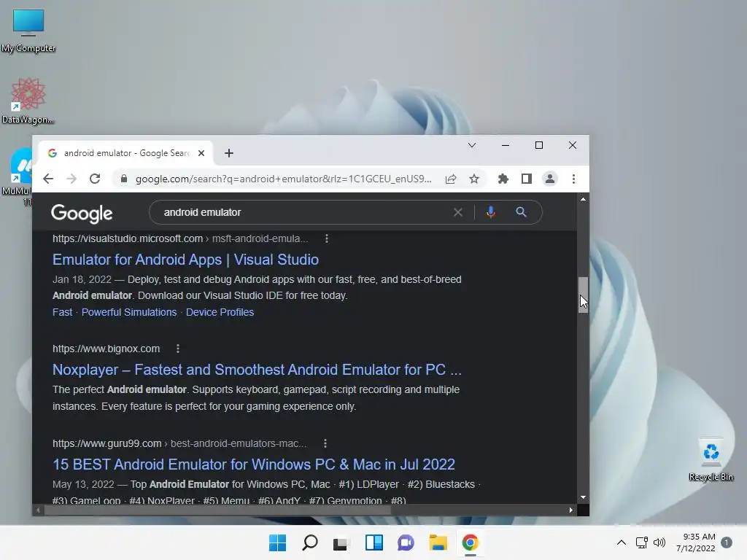Click the Google logo
Screen dimensions: 747x560
pos(82,214)
